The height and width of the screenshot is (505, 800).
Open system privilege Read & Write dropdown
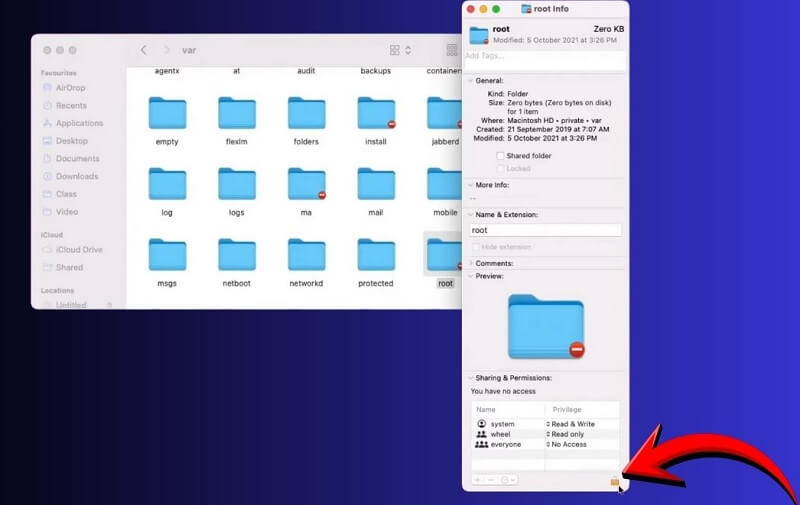[x=570, y=424]
